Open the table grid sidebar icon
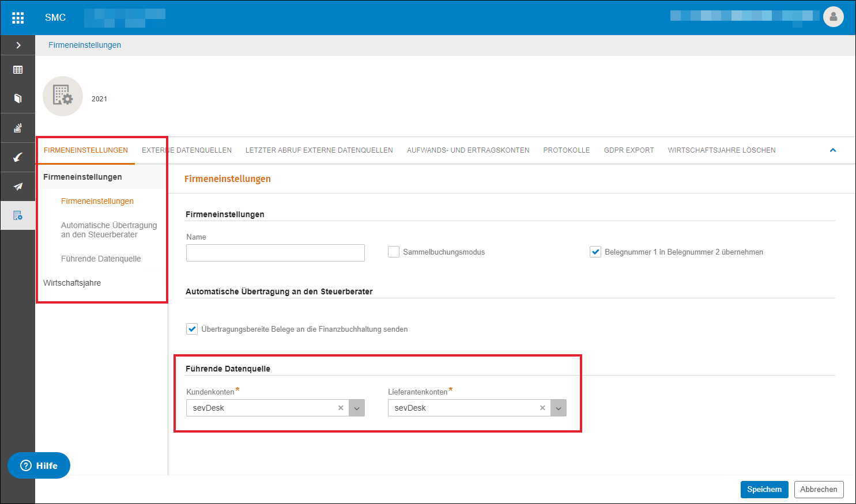 18,70
